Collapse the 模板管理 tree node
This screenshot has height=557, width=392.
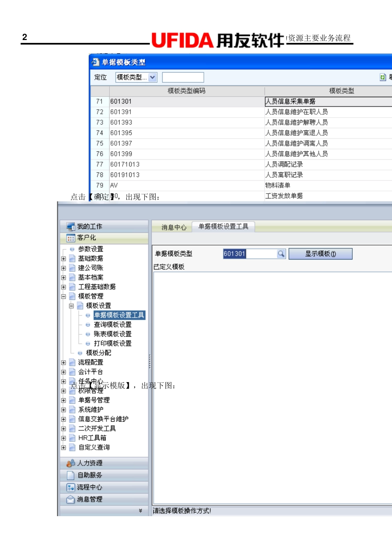point(64,297)
